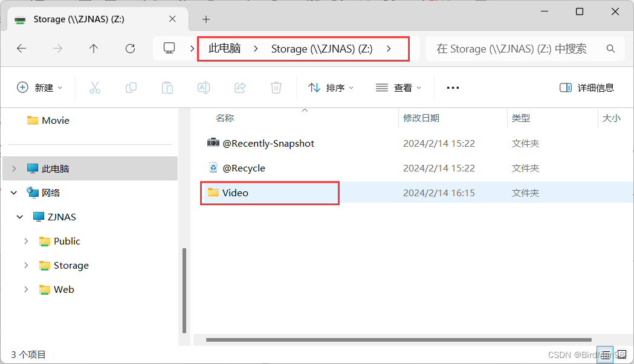Click 此电脑 in the address breadcrumb
This screenshot has width=634, height=364.
pyautogui.click(x=224, y=49)
